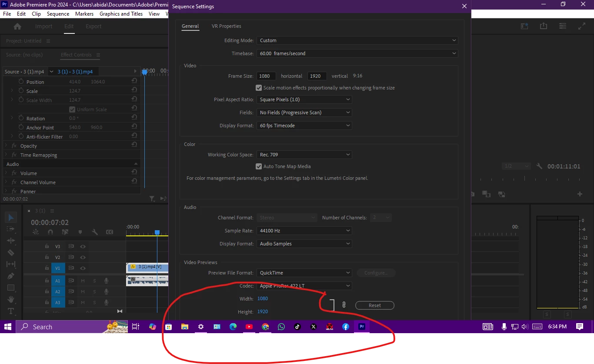The width and height of the screenshot is (594, 364).
Task: Toggle V2 track output eye
Action: point(83,257)
